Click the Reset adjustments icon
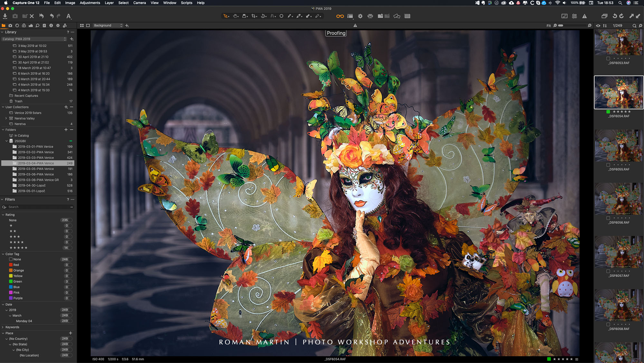This screenshot has height=363, width=644. 42,16
